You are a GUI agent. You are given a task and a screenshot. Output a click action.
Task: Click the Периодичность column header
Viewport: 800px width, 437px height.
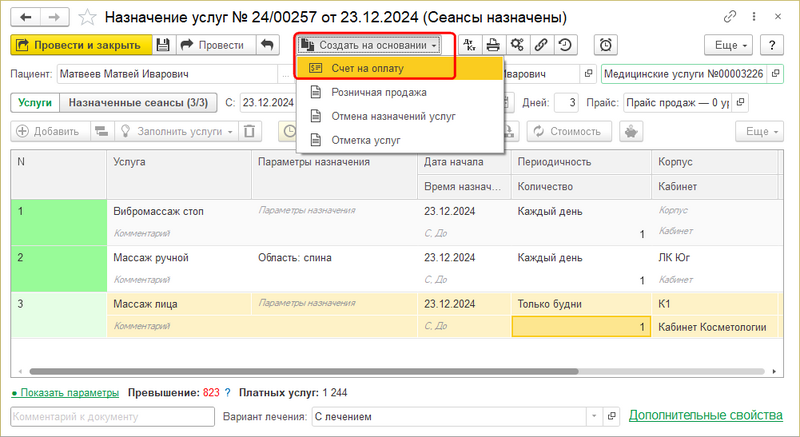(x=581, y=162)
